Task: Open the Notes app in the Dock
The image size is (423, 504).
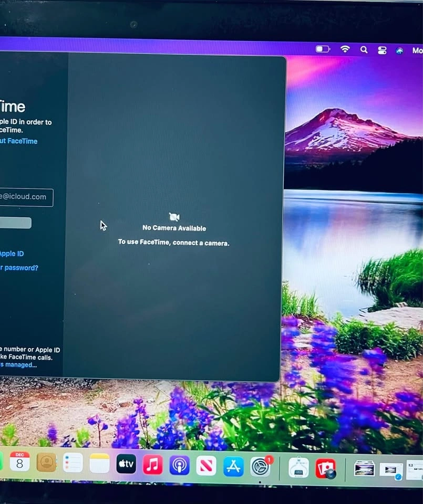Action: 99,464
